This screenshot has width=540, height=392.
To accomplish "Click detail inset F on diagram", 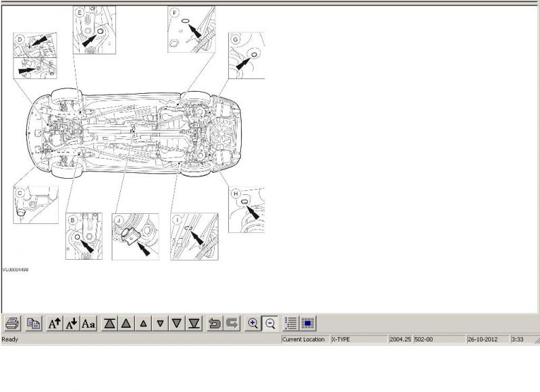I will [x=191, y=29].
